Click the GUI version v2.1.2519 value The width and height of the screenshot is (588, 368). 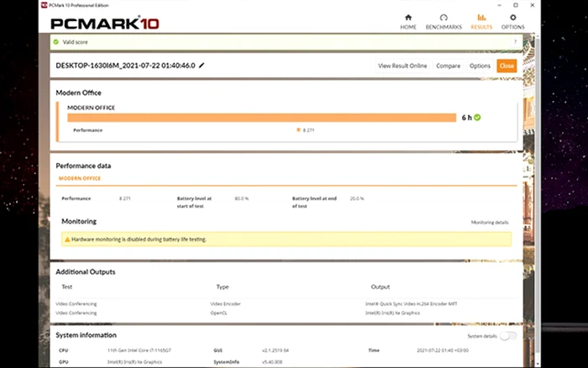(x=276, y=350)
